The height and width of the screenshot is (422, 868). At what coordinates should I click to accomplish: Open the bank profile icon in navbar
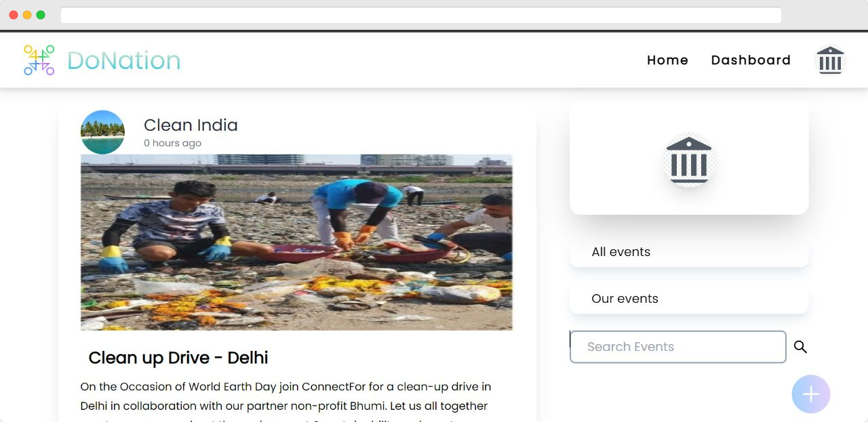click(x=830, y=60)
